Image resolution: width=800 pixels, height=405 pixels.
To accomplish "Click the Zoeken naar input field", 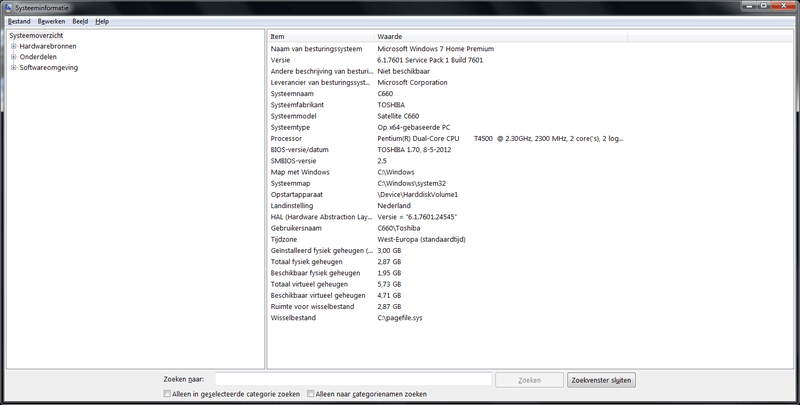I will [x=353, y=380].
